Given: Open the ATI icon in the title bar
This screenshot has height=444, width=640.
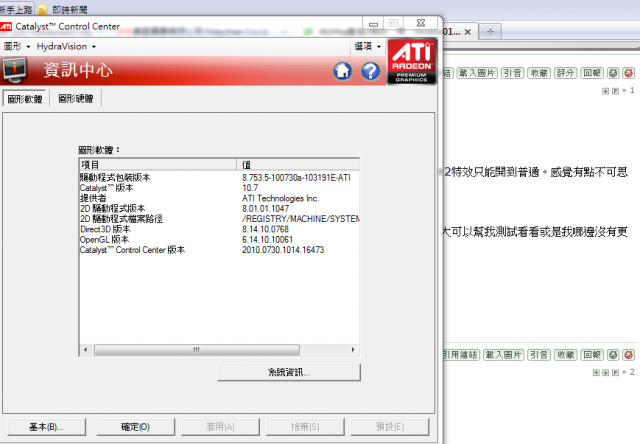Looking at the screenshot, I should (x=6, y=27).
